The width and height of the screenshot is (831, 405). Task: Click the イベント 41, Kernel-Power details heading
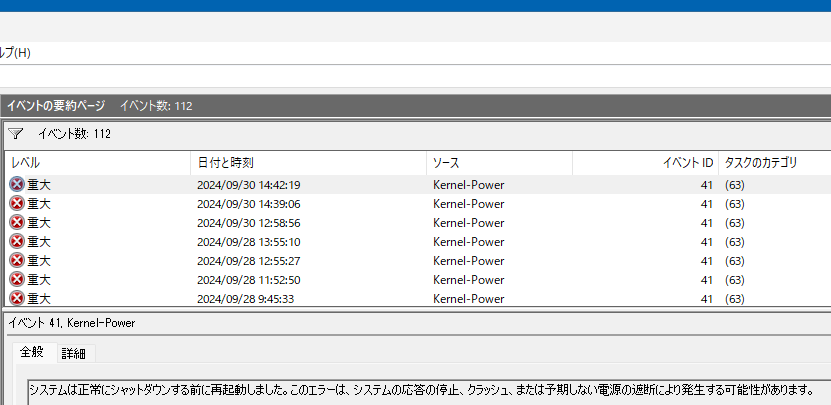(72, 323)
